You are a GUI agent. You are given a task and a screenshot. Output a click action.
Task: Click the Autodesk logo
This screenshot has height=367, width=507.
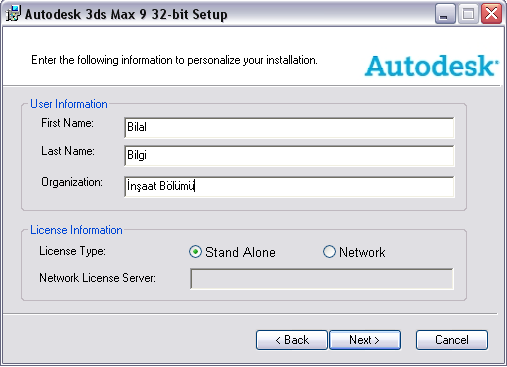point(431,65)
